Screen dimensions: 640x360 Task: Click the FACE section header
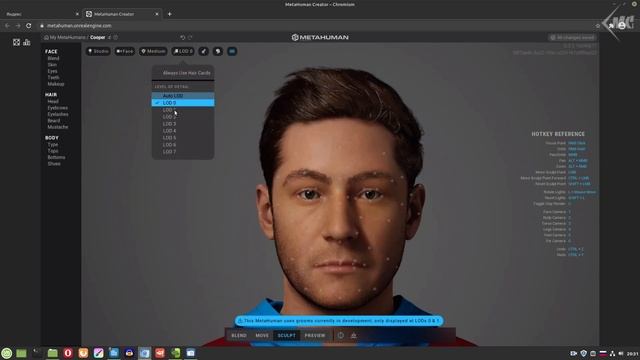tap(51, 51)
